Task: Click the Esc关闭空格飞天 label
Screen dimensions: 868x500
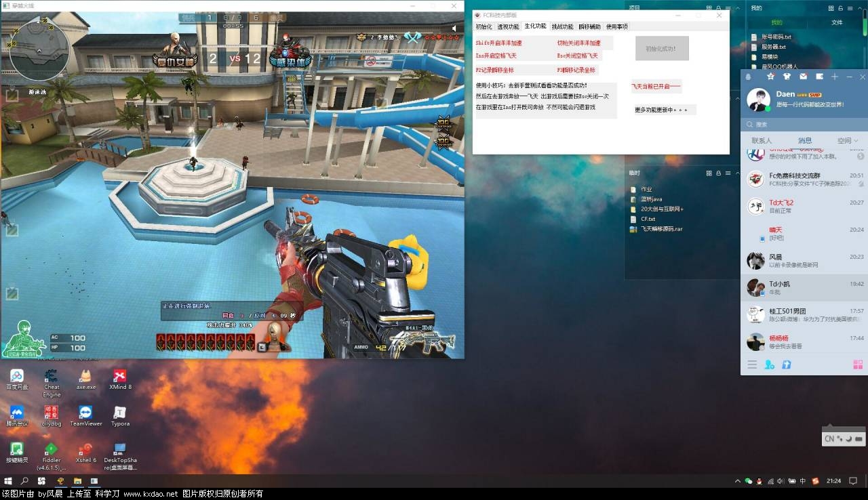Action: click(577, 56)
